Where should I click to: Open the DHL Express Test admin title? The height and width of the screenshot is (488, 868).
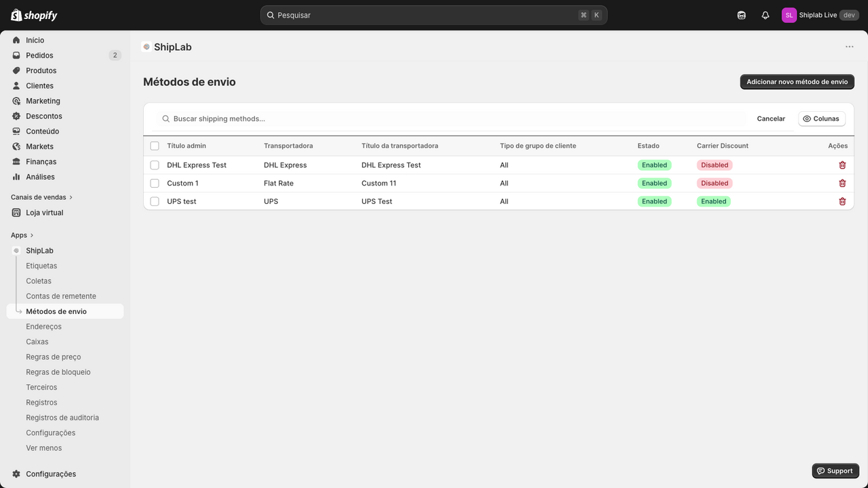click(x=197, y=165)
